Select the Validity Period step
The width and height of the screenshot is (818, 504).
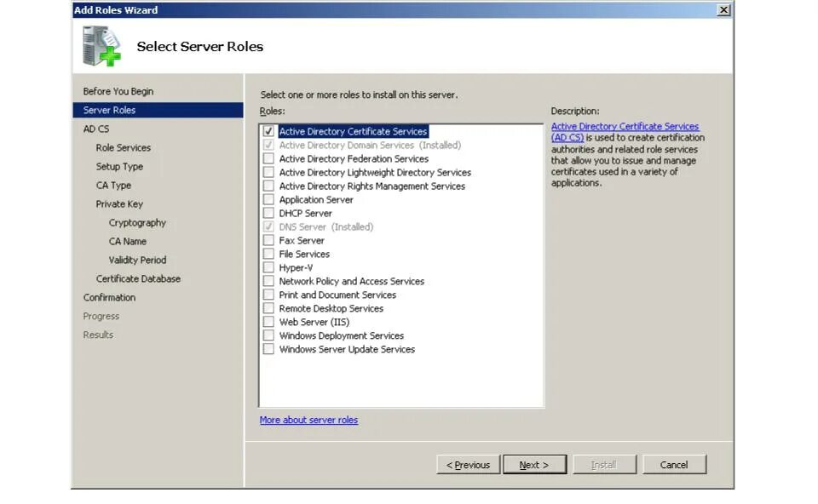[138, 260]
